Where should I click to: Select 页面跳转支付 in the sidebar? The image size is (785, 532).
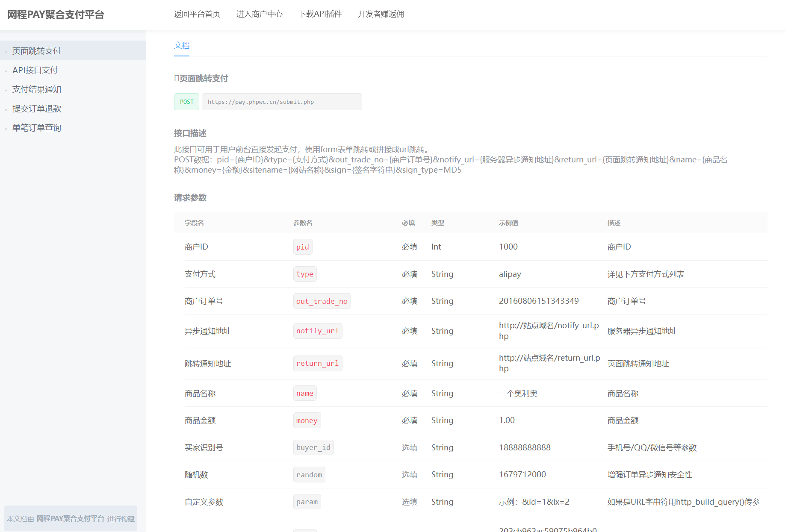click(x=37, y=51)
